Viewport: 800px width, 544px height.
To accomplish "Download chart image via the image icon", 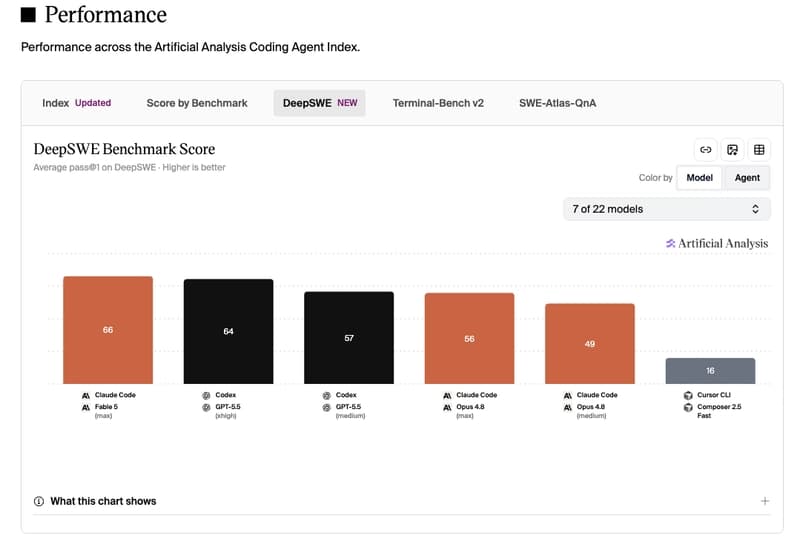I will click(732, 150).
